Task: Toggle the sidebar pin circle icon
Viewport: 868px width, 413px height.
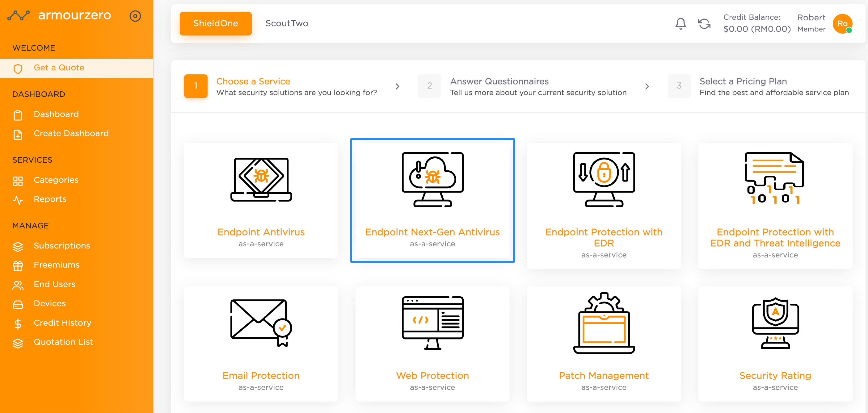Action: pos(135,16)
